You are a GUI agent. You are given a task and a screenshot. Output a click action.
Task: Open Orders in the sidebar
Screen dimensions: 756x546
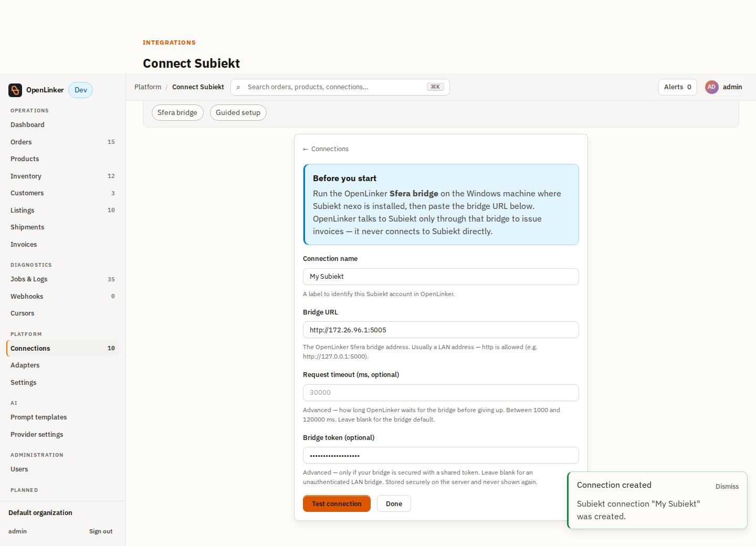point(63,142)
